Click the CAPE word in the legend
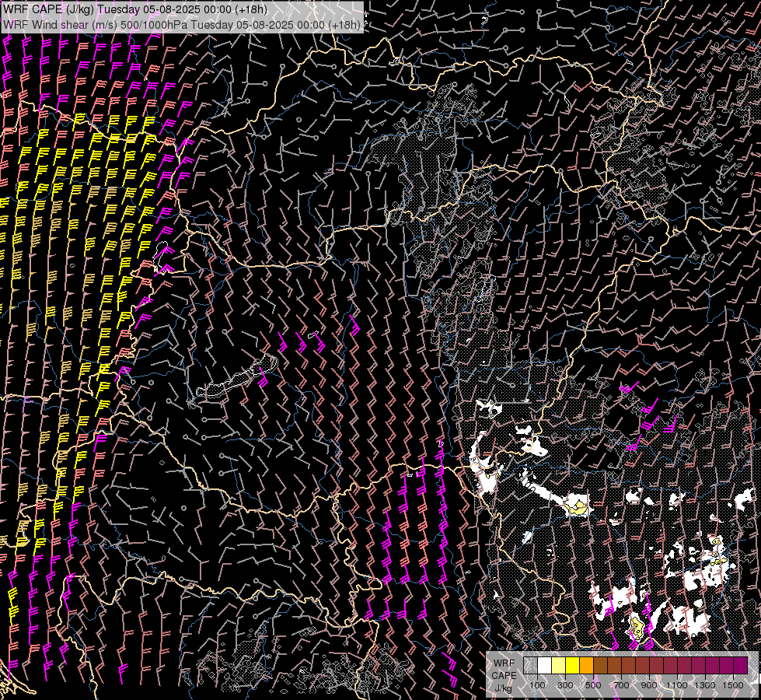This screenshot has width=761, height=700. 504,676
